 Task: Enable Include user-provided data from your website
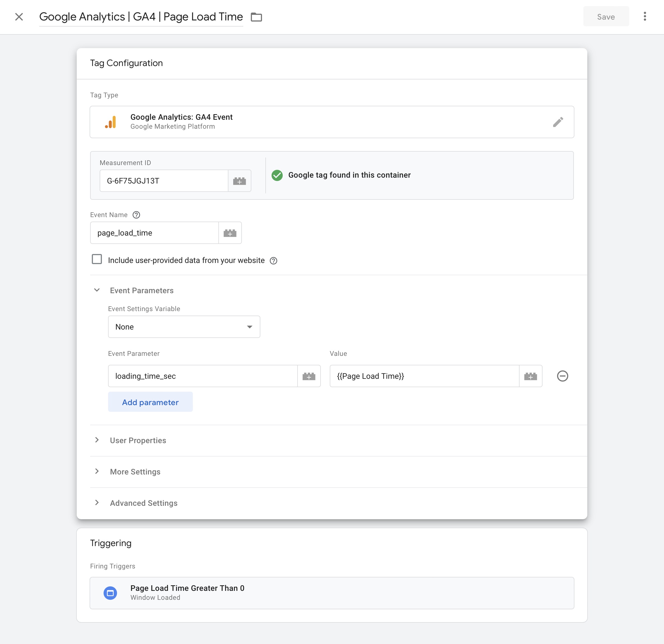[97, 259]
